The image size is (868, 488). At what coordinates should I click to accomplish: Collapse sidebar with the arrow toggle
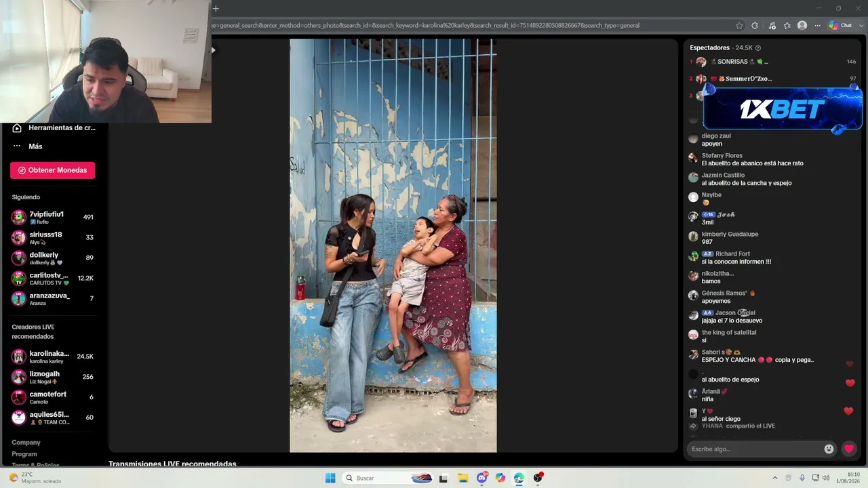[213, 50]
